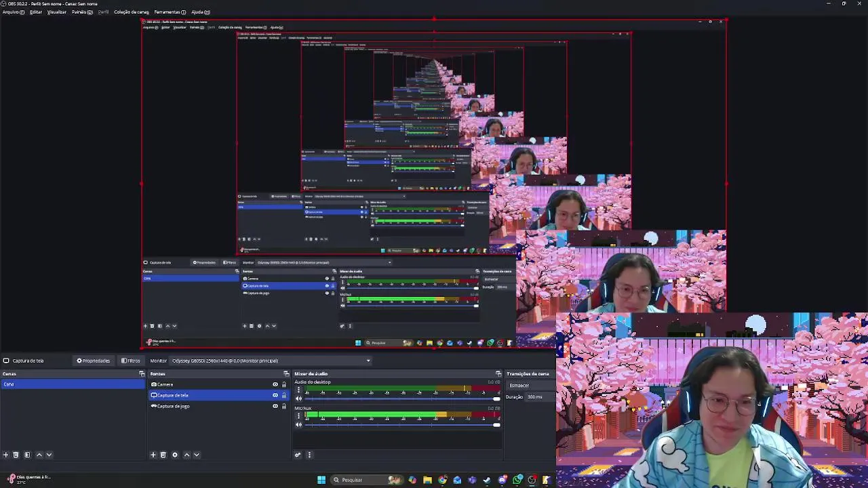Image resolution: width=868 pixels, height=488 pixels.
Task: Open the Windows Start menu
Action: (x=321, y=480)
